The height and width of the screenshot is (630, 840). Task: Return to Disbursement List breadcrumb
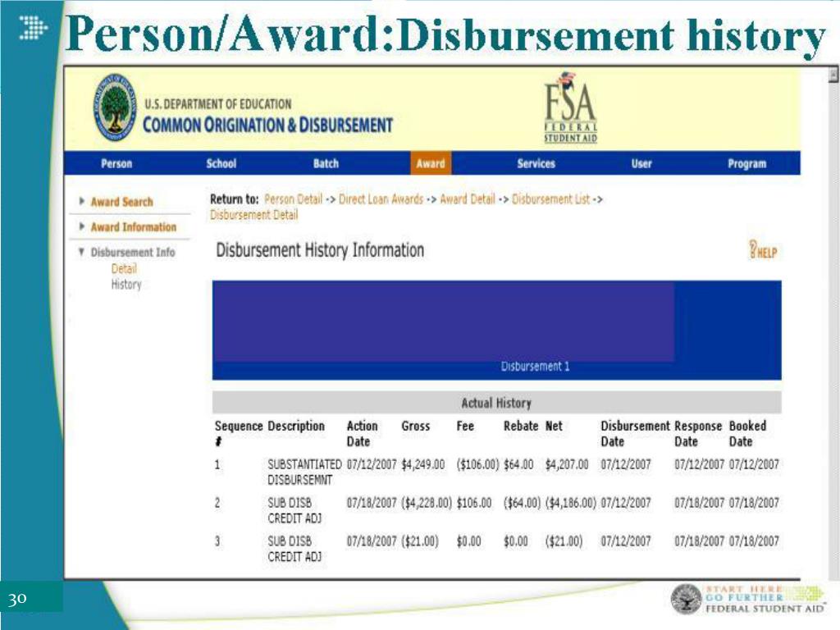pyautogui.click(x=550, y=199)
